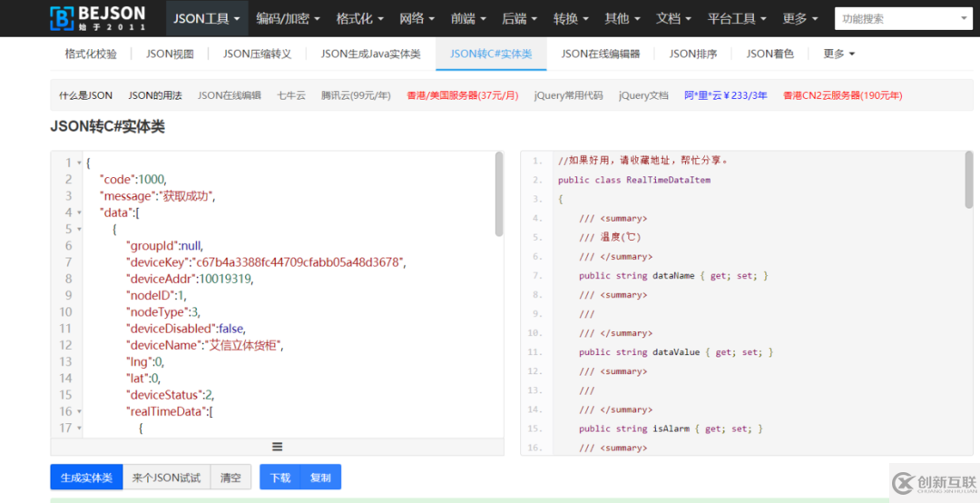This screenshot has width=980, height=503.
Task: Open the JSON的用法 link
Action: 155,95
